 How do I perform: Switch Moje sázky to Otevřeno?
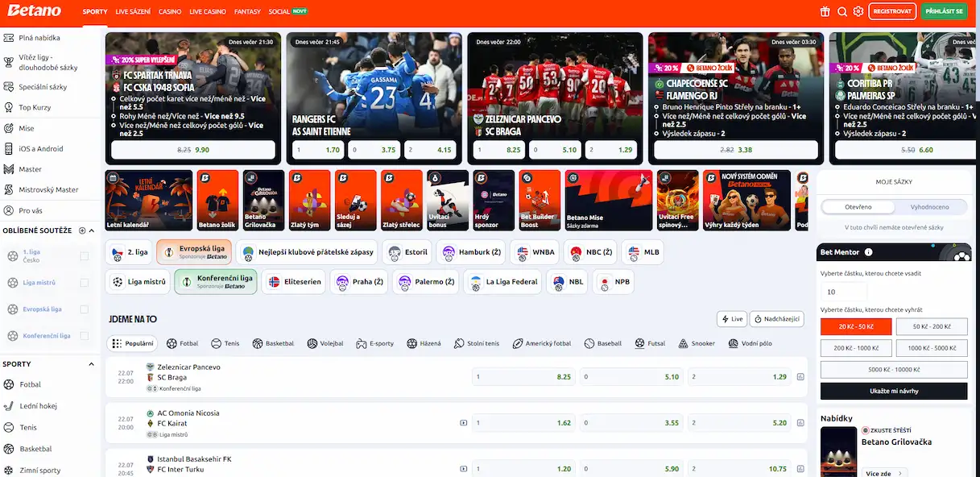[858, 207]
